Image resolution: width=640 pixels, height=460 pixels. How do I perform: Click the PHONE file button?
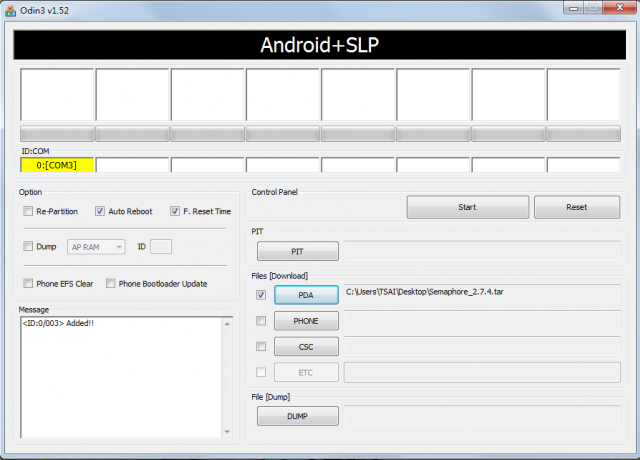(306, 321)
